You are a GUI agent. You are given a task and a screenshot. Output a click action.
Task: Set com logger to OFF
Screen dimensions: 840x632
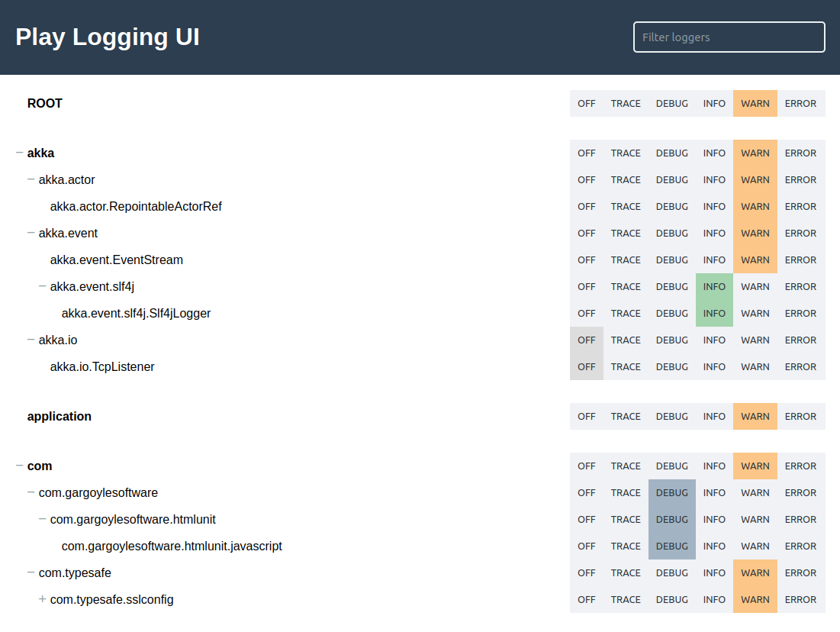(x=587, y=466)
